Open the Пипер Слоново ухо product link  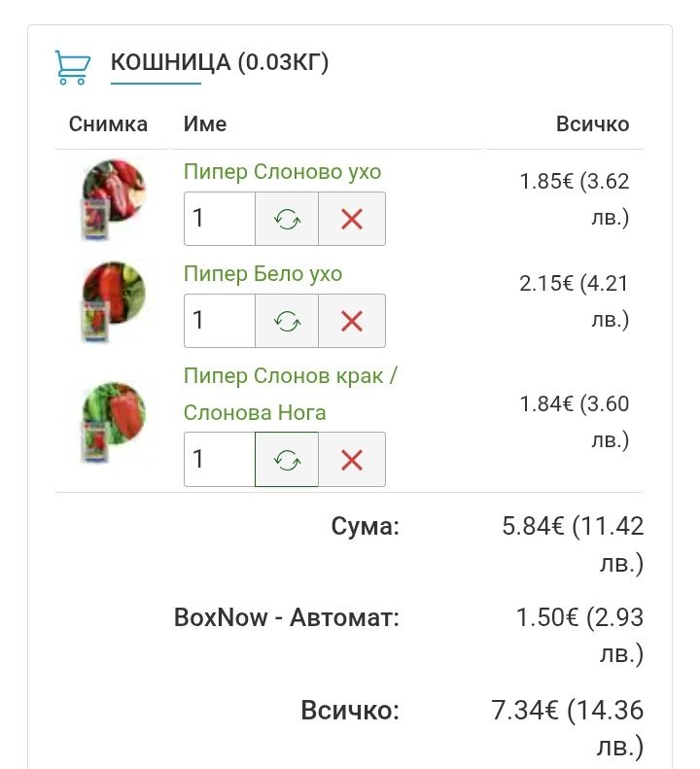pos(282,172)
